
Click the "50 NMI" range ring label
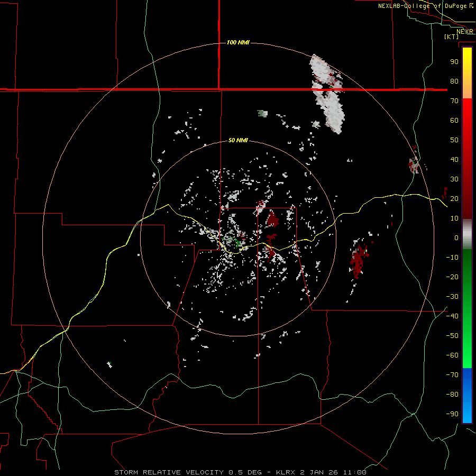click(x=238, y=140)
